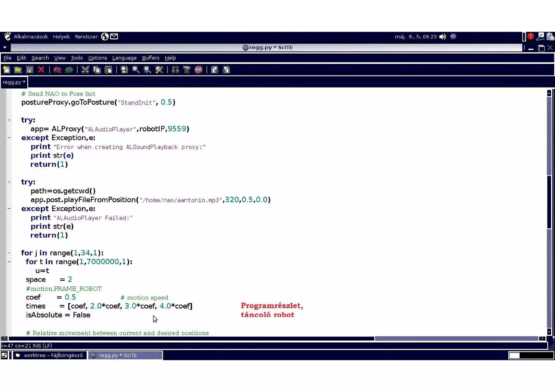Click the volume speaker tray icon
The height and width of the screenshot is (392, 555).
443,37
